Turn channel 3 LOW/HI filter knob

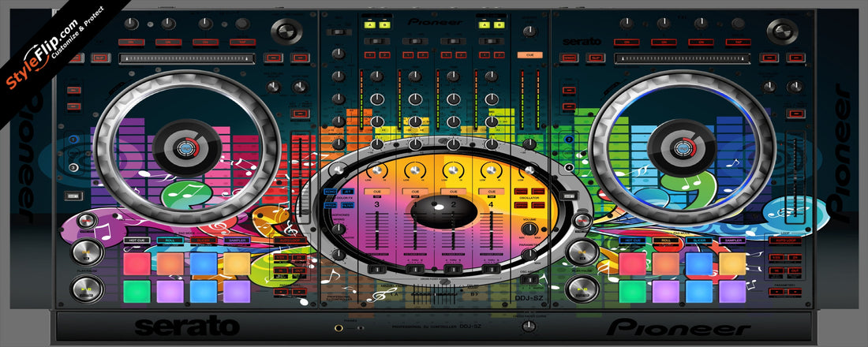pos(377,172)
